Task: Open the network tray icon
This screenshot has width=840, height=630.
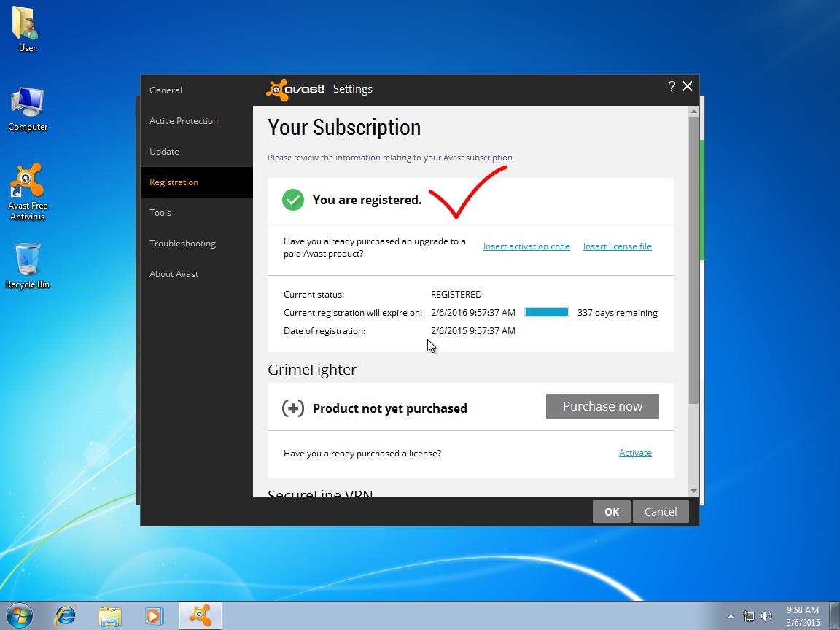Action: click(749, 617)
